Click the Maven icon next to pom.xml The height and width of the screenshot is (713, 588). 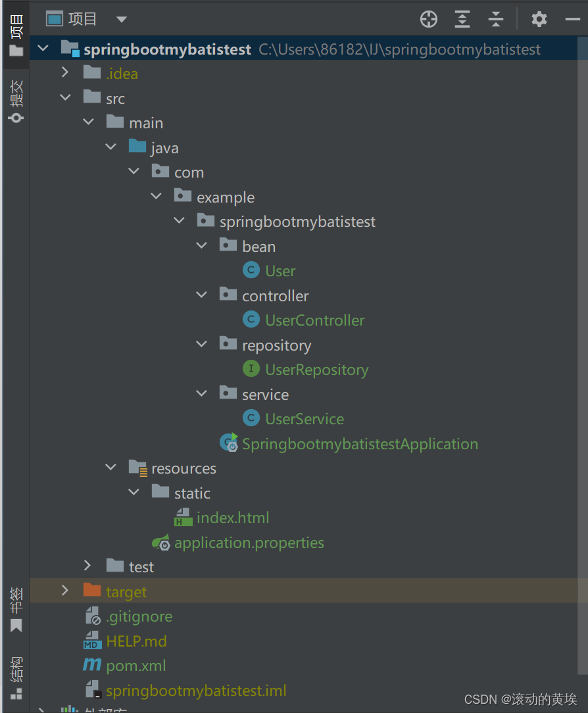(x=91, y=665)
